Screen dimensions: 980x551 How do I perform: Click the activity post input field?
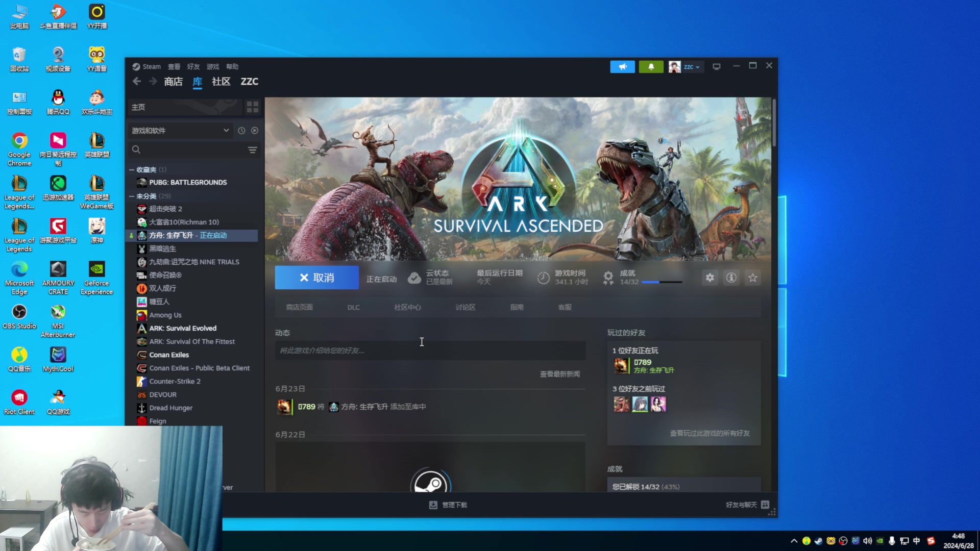(430, 350)
